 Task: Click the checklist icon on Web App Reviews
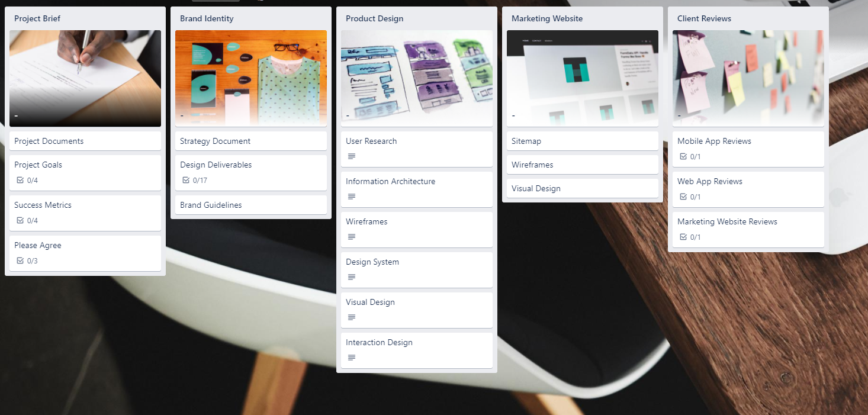(683, 197)
